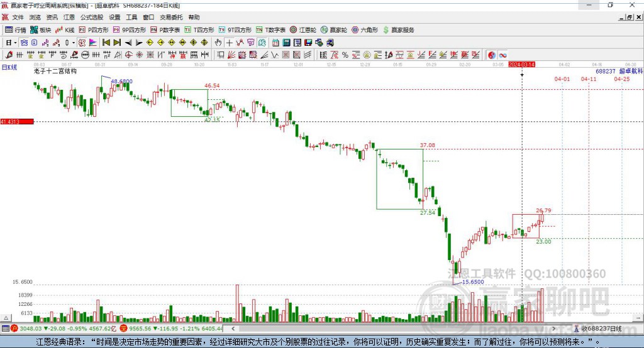Select the hand pan tool
Viewport: 644px width, 348px height.
pyautogui.click(x=218, y=43)
